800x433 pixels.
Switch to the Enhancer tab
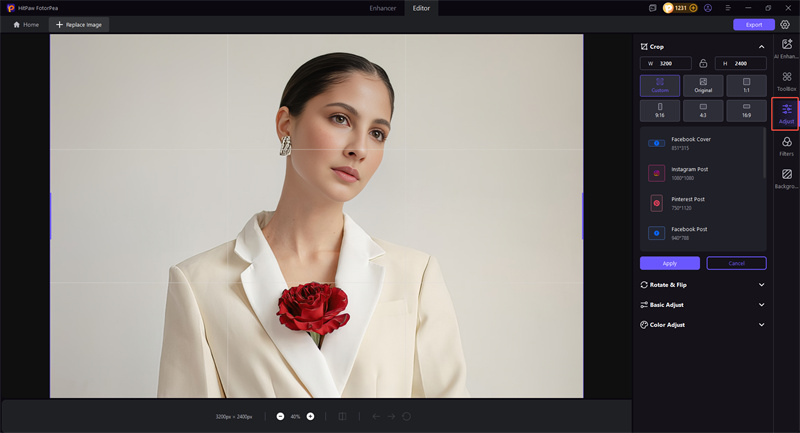383,8
